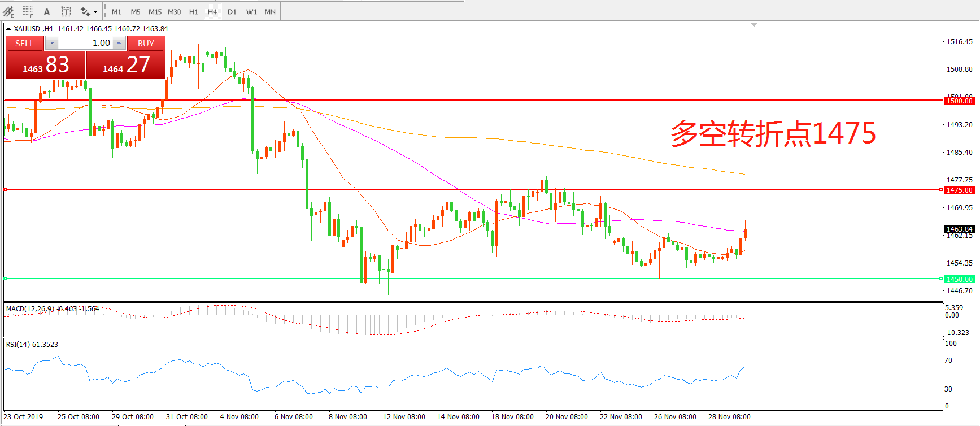Click the SELL button at 1463.83
This screenshot has width=980, height=426.
[x=45, y=64]
